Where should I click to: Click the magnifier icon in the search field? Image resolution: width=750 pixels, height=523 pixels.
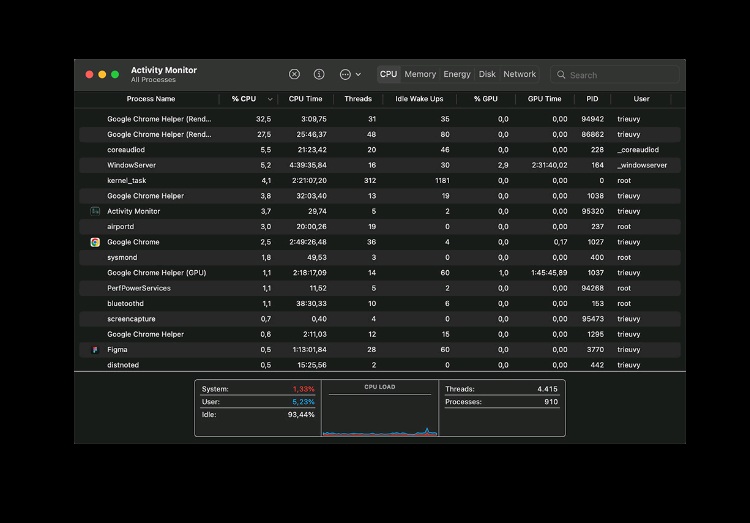(561, 75)
